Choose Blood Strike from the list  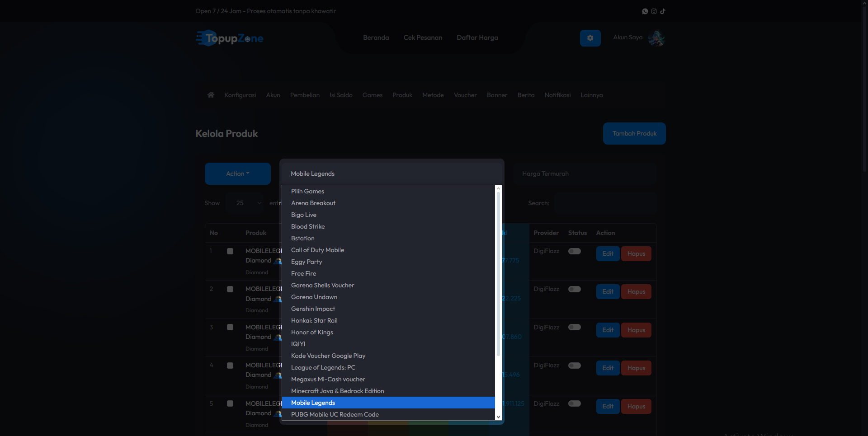click(388, 226)
